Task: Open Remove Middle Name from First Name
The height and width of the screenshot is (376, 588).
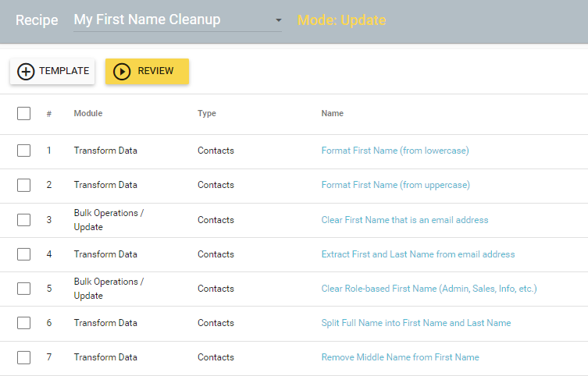Action: click(x=400, y=357)
